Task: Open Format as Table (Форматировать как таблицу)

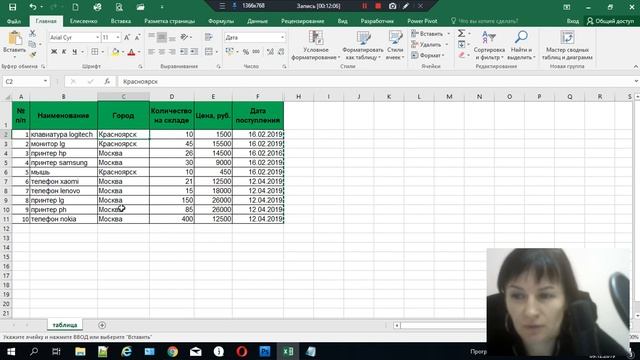Action: [x=362, y=45]
